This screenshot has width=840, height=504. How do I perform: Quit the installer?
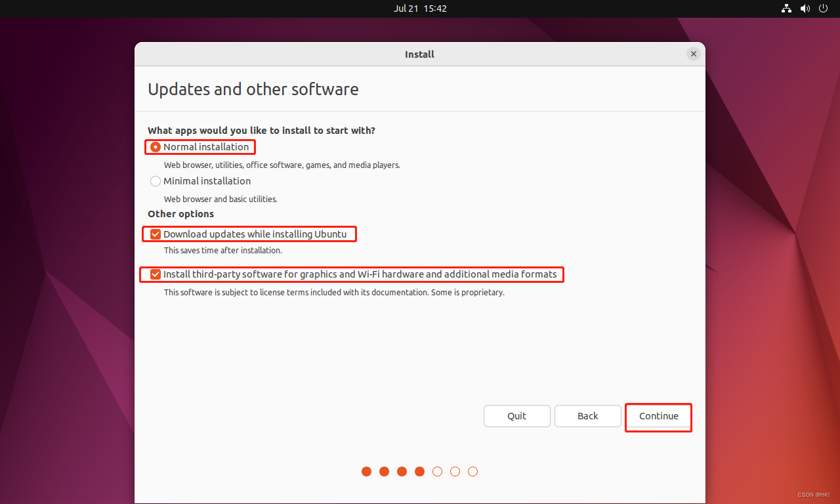(x=517, y=416)
